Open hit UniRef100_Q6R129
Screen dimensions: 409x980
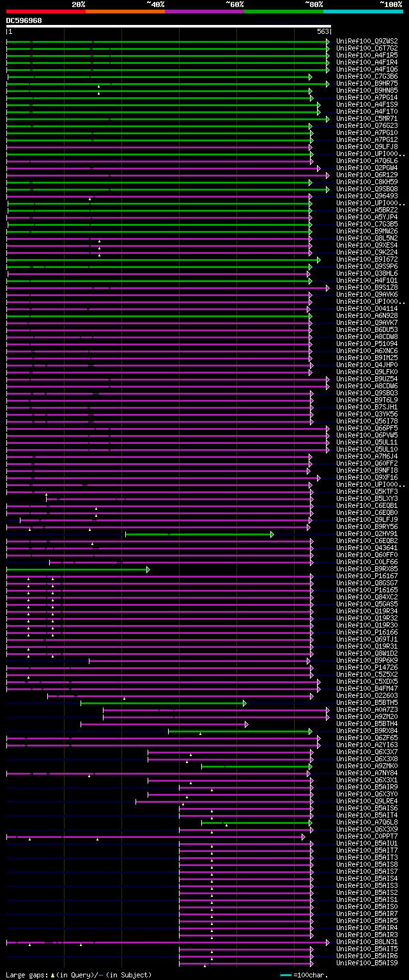tap(367, 175)
